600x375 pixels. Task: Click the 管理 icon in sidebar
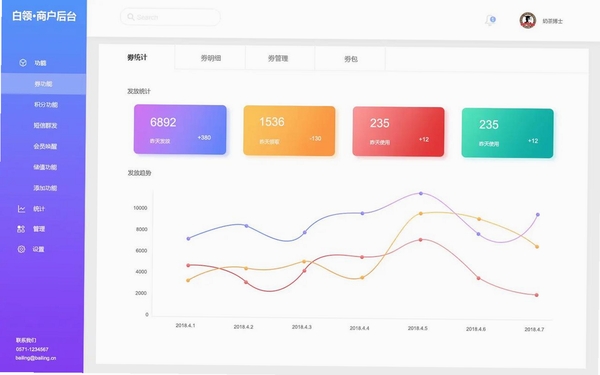21,229
